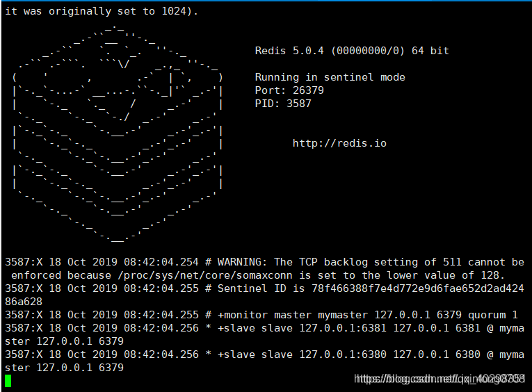Screen dimensions: 532x392
Task: Click the 'Sentinel ID is' log text
Action: click(261, 288)
